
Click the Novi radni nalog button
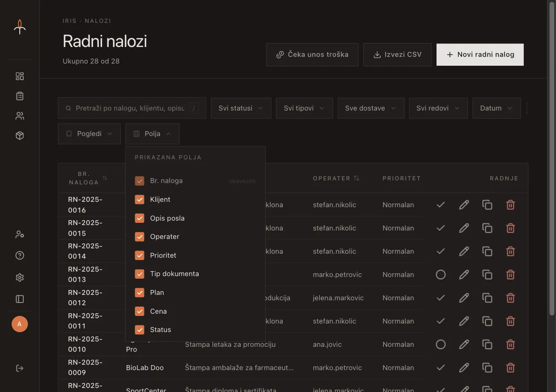tap(480, 55)
